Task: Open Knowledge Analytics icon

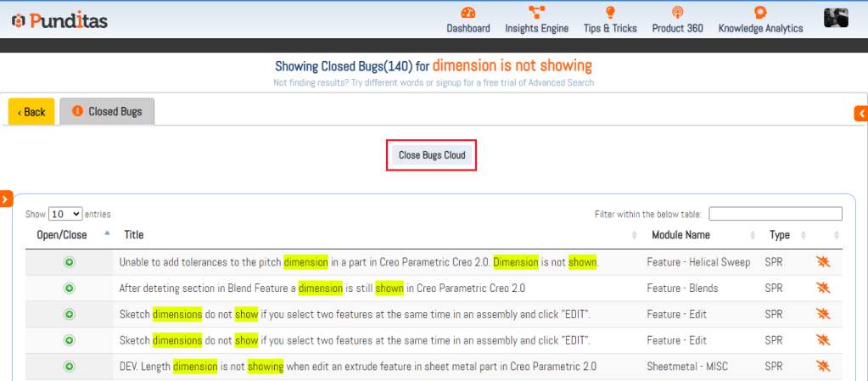Action: 760,13
